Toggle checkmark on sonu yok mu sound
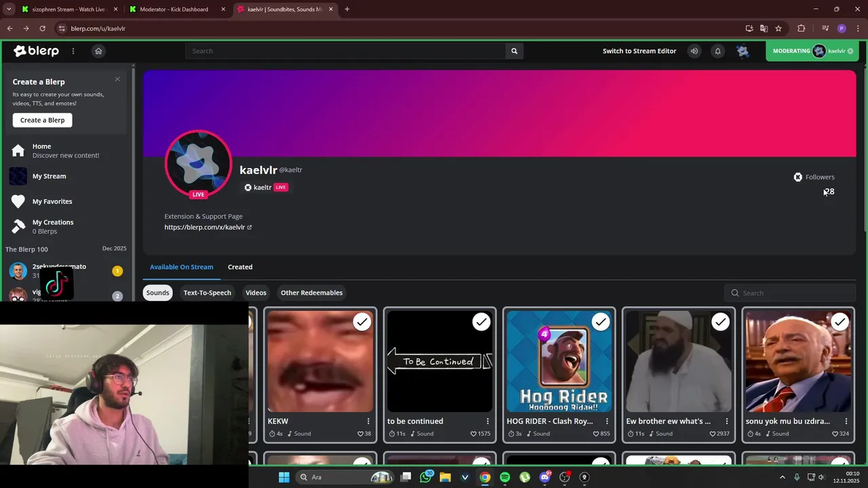The width and height of the screenshot is (868, 488). 840,322
